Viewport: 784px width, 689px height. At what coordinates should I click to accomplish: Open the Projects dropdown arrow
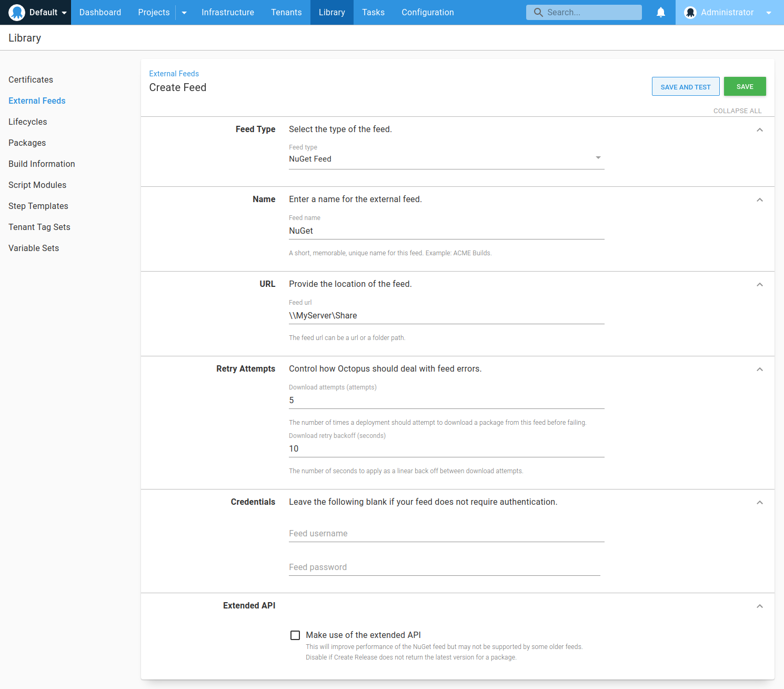click(184, 13)
